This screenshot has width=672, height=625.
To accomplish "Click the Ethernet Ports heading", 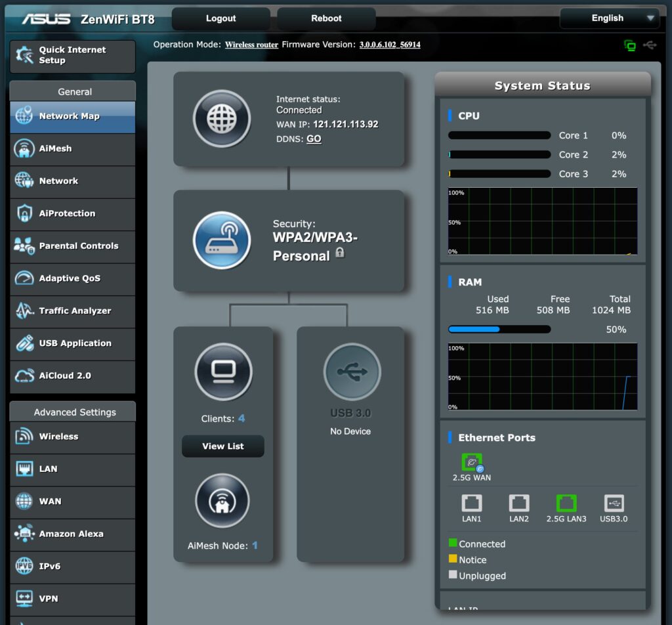I will tap(497, 438).
